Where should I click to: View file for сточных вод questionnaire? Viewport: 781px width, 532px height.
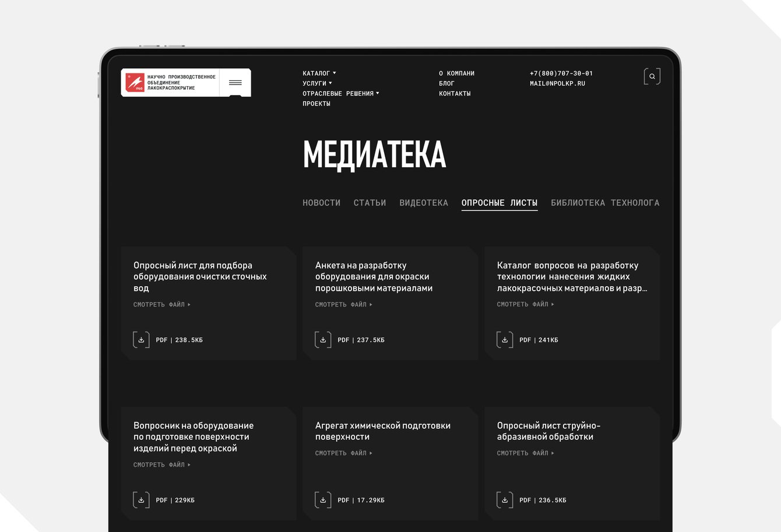[162, 305]
